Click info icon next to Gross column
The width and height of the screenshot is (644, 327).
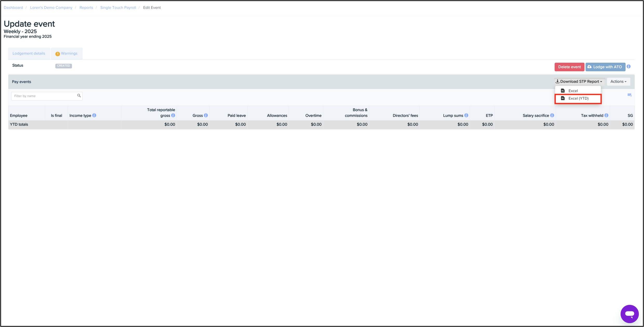point(206,115)
